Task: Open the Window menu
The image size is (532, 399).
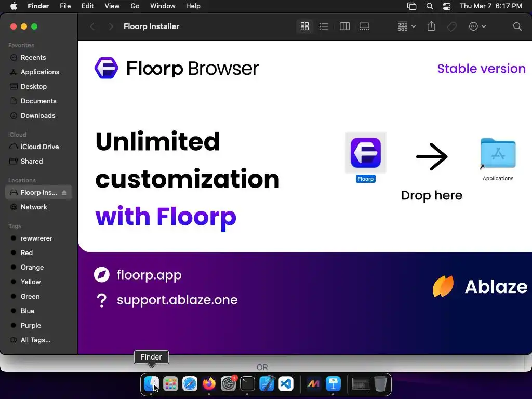Action: pyautogui.click(x=163, y=6)
